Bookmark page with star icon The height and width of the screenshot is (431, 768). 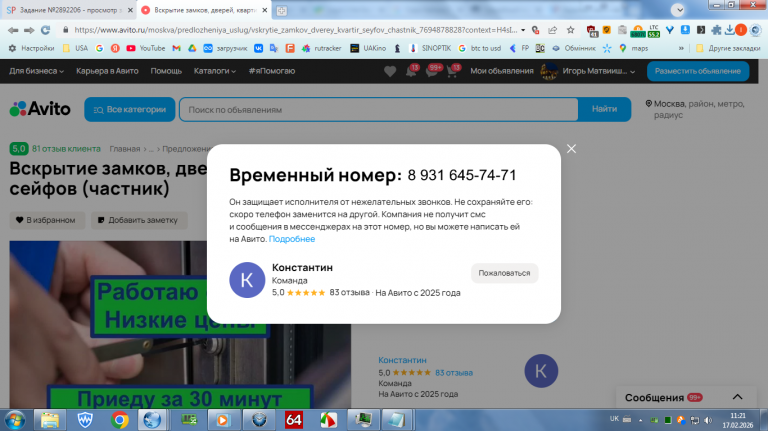point(570,30)
